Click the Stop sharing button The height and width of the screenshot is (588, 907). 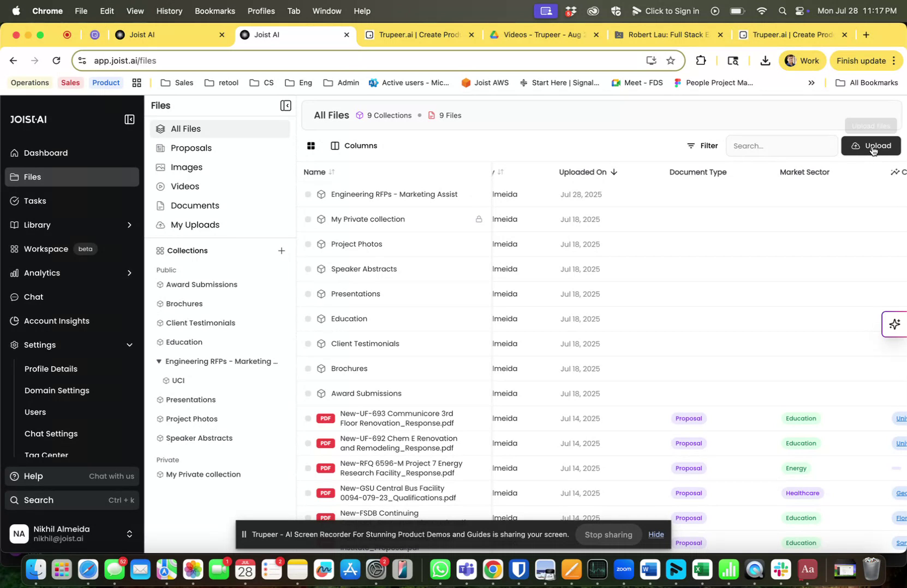[607, 535]
